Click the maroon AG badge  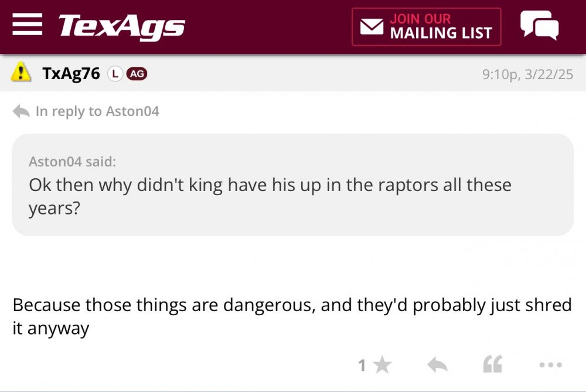point(137,74)
